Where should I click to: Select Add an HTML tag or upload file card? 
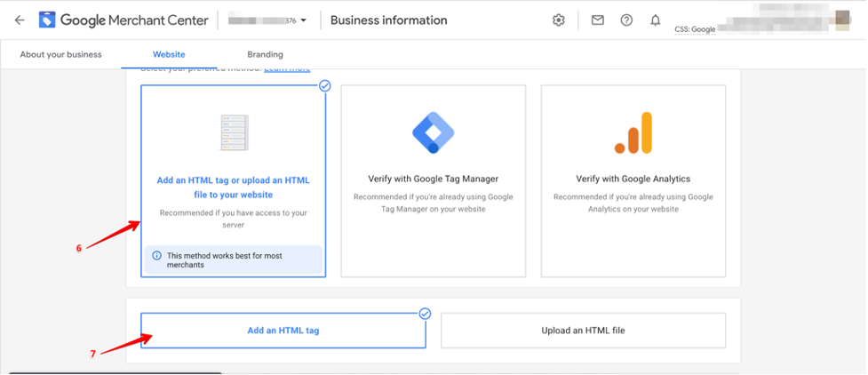click(234, 181)
